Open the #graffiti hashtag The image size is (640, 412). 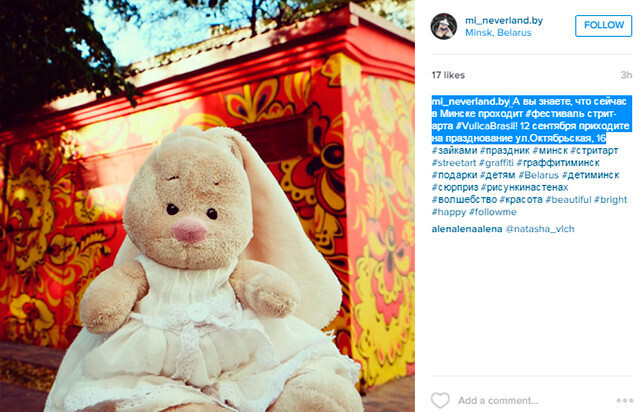[496, 163]
